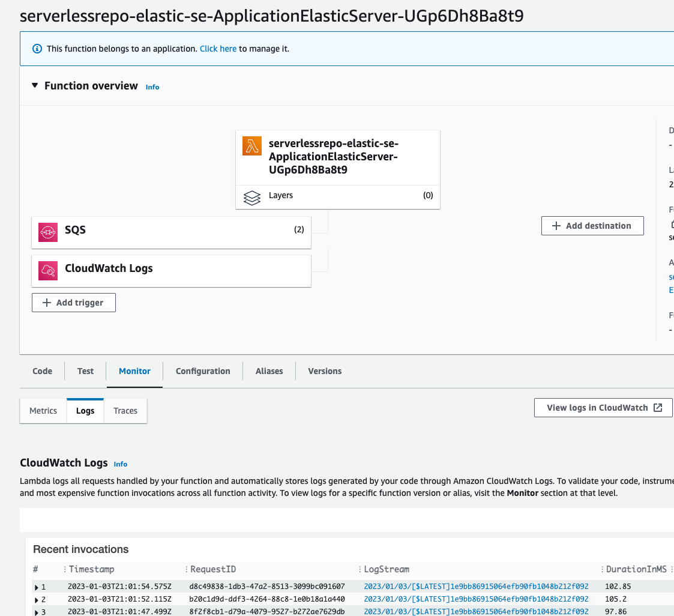Click the external link icon on View logs button
This screenshot has height=616, width=674.
pyautogui.click(x=658, y=408)
